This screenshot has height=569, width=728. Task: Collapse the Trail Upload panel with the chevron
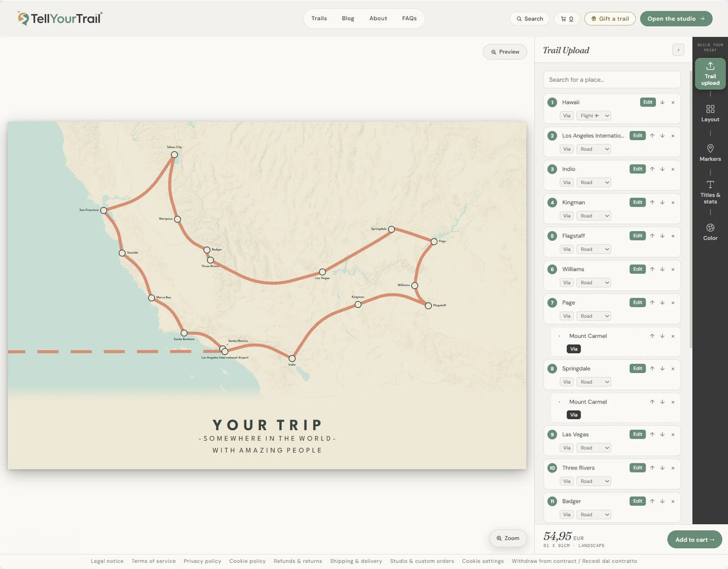click(x=678, y=50)
